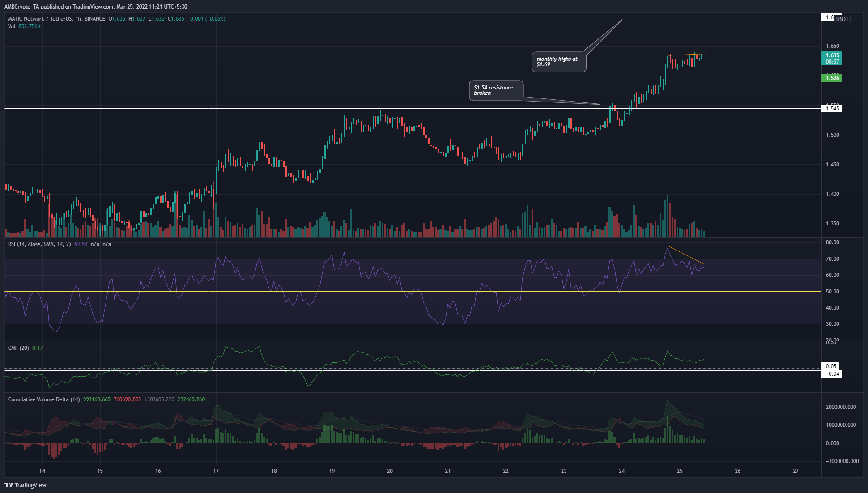
Task: Select the green 1.596 price level label
Action: (831, 78)
